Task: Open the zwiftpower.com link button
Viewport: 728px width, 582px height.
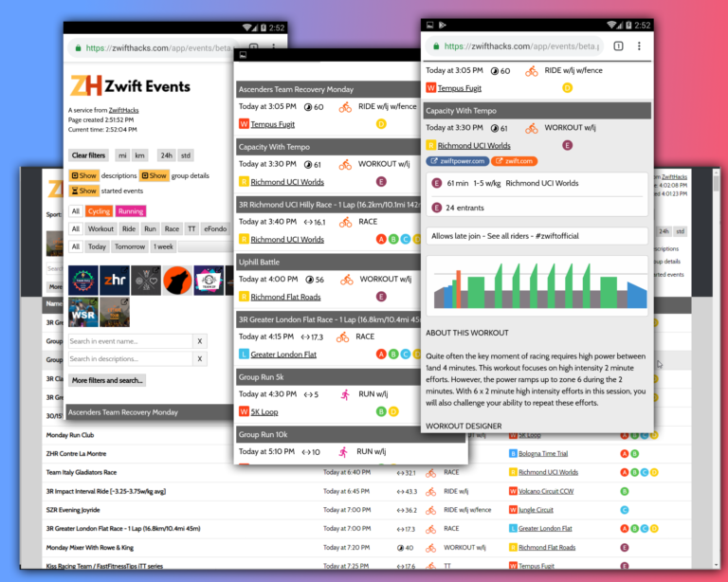Action: click(457, 161)
